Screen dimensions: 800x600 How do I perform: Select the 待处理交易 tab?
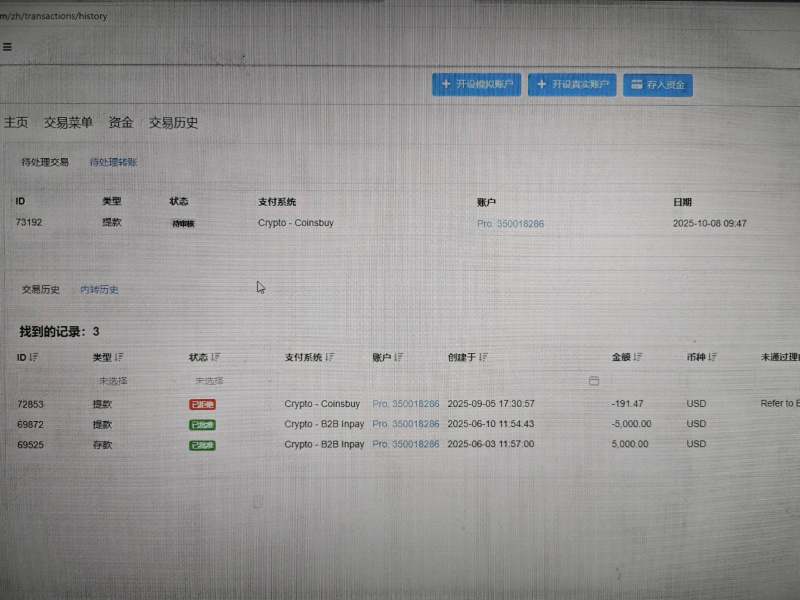point(45,162)
